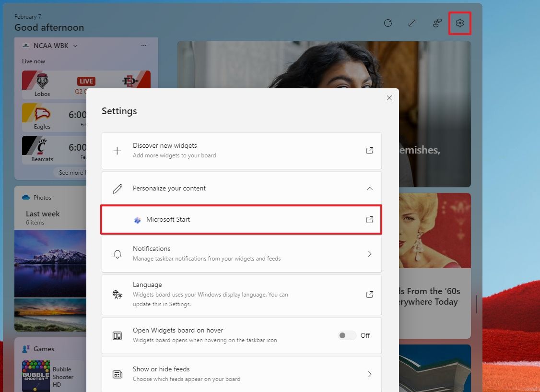
Task: Open the Bubble Shooter HD game thumbnail
Action: [36, 376]
